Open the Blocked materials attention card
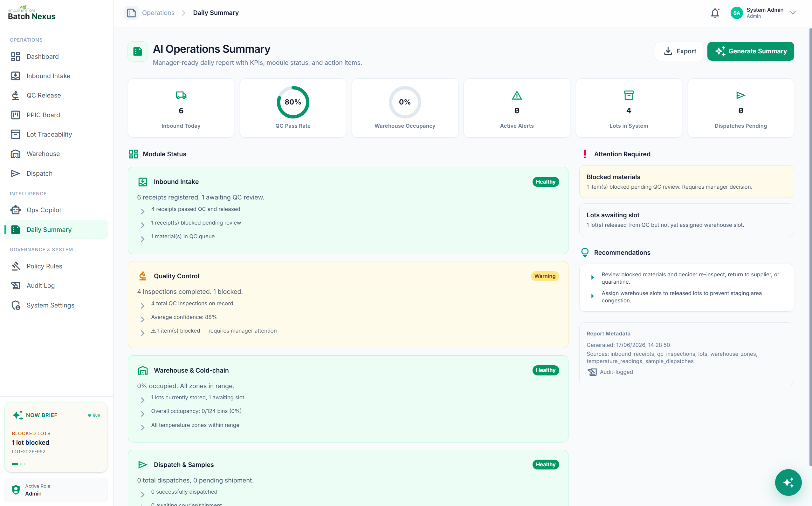The height and width of the screenshot is (506, 812). pos(686,181)
